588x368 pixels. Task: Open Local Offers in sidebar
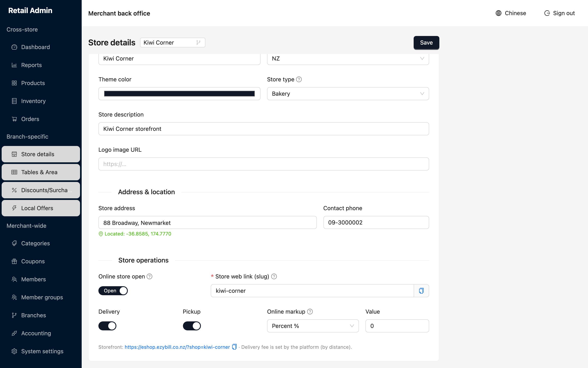pyautogui.click(x=41, y=208)
